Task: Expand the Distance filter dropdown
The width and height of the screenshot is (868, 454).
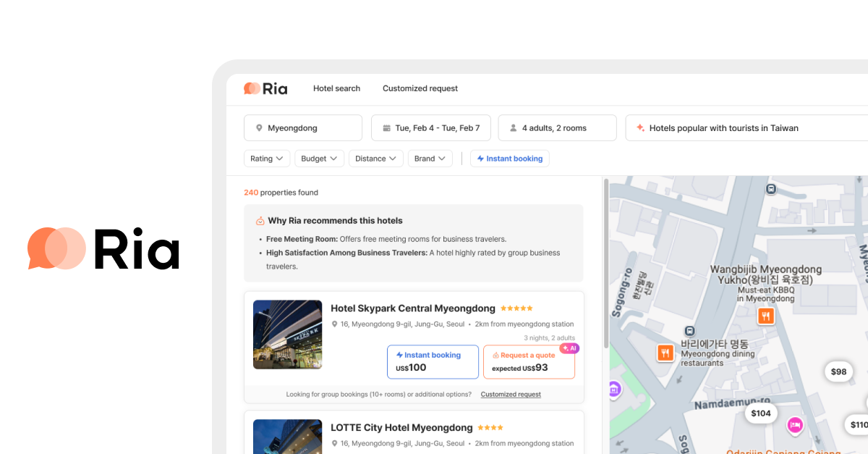Action: [x=375, y=159]
